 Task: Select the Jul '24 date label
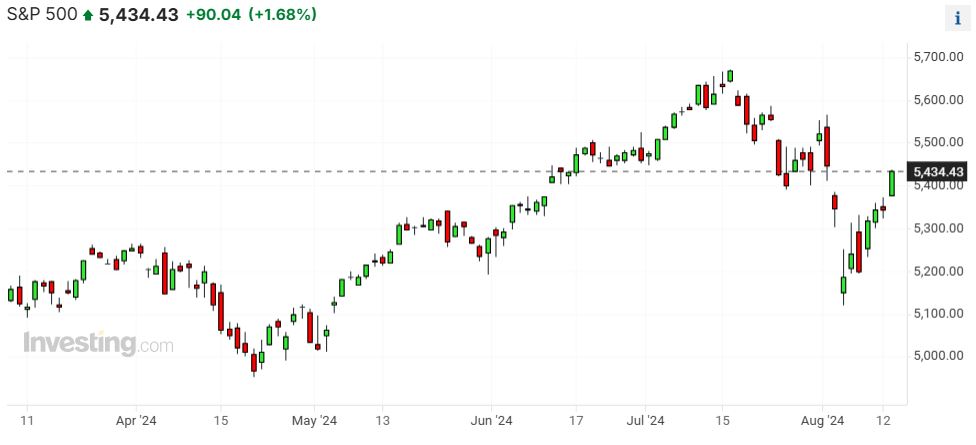(649, 421)
